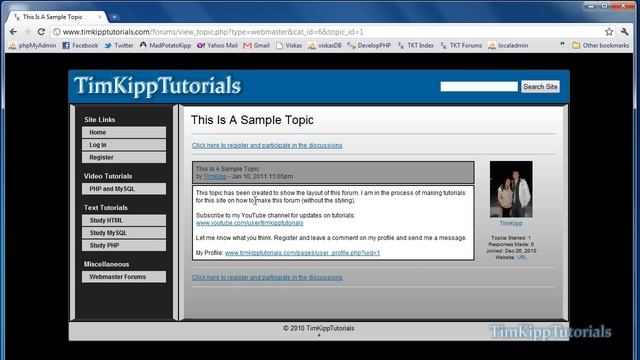
Task: Expand bookmarks overflow chevron
Action: click(562, 44)
